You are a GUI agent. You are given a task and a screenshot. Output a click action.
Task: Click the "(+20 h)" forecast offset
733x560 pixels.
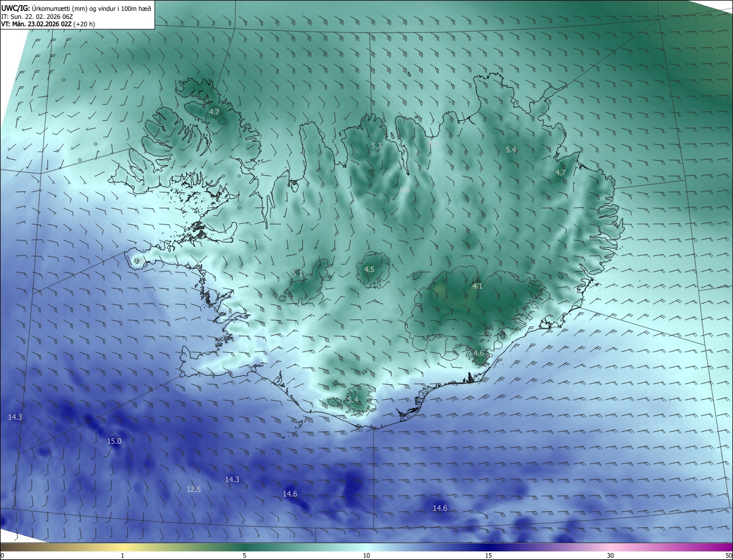click(x=84, y=24)
